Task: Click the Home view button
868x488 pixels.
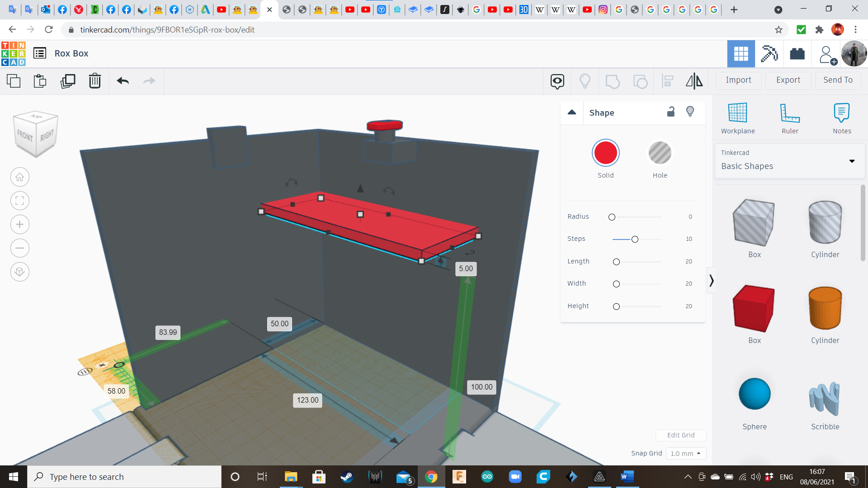Action: coord(20,177)
